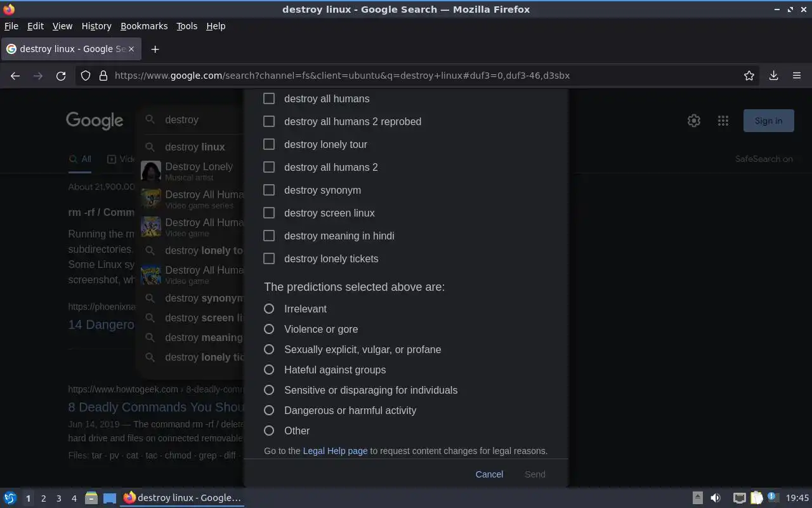Select 'destroy lonely tickets' checkbox
Screen dimensions: 812x508
tap(269, 258)
